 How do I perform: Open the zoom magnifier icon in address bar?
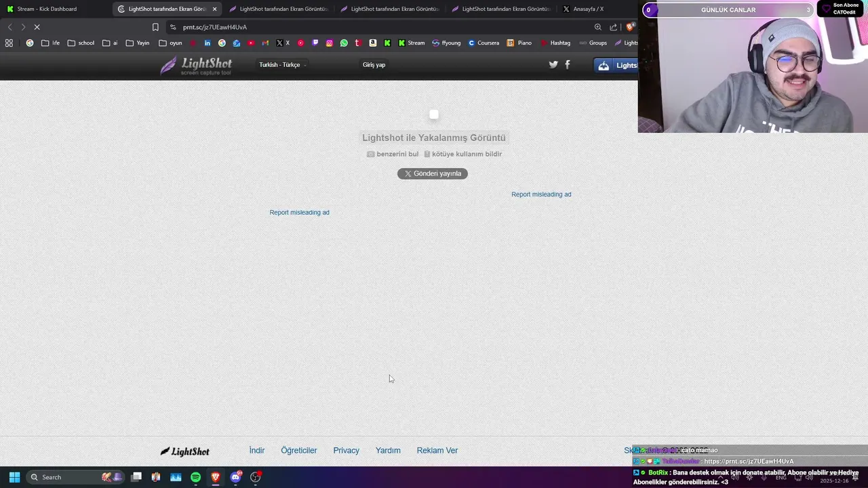coord(597,27)
